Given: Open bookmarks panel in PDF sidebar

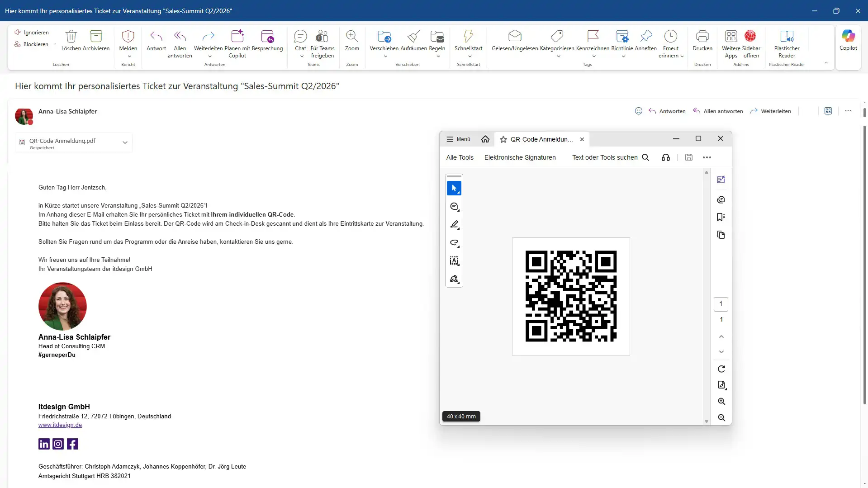Looking at the screenshot, I should click(721, 217).
